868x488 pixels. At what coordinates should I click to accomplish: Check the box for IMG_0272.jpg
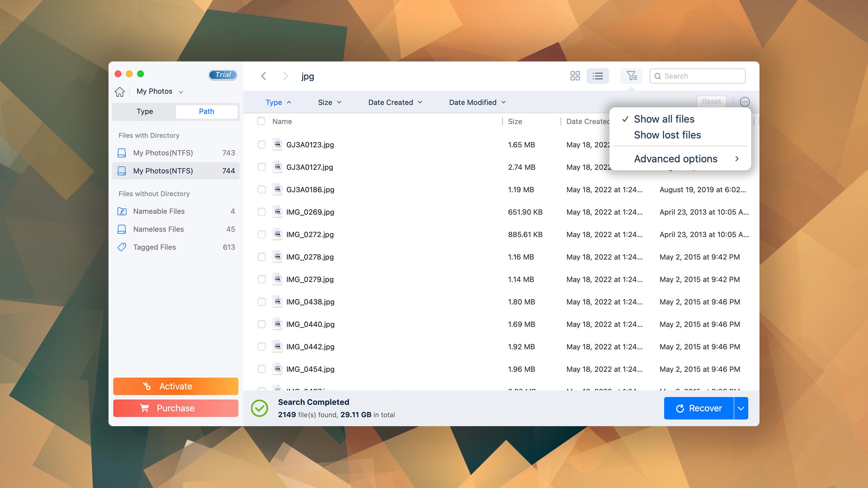pos(261,234)
